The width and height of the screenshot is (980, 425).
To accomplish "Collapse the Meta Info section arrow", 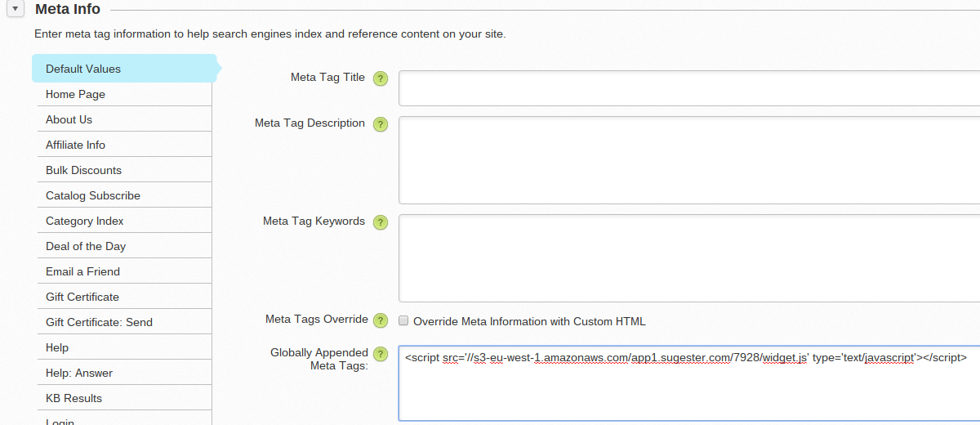I will pyautogui.click(x=16, y=10).
